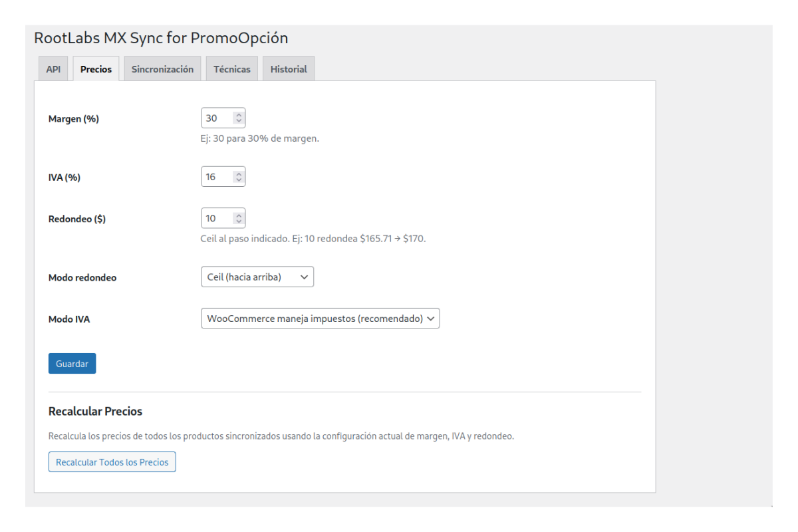This screenshot has height=532, width=798.
Task: Decrement the Redondeo value with the down arrow
Action: (239, 221)
